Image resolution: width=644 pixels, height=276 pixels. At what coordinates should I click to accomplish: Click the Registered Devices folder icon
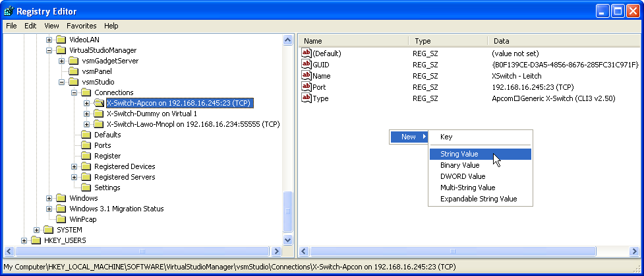(86, 166)
